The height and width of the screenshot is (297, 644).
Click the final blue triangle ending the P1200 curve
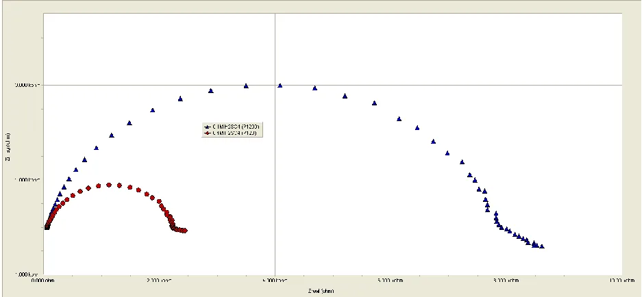click(x=542, y=246)
